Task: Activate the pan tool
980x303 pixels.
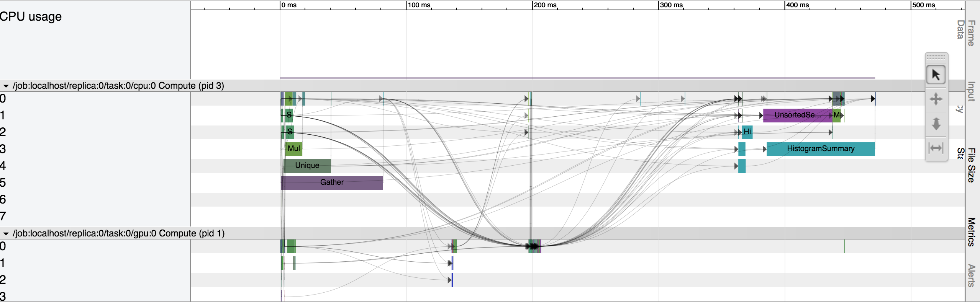Action: [x=936, y=99]
